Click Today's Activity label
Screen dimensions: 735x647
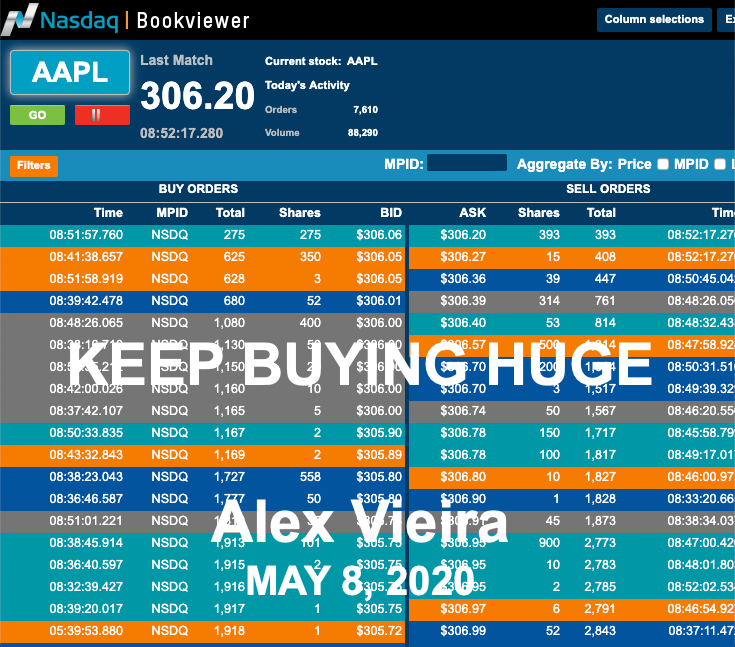(307, 85)
